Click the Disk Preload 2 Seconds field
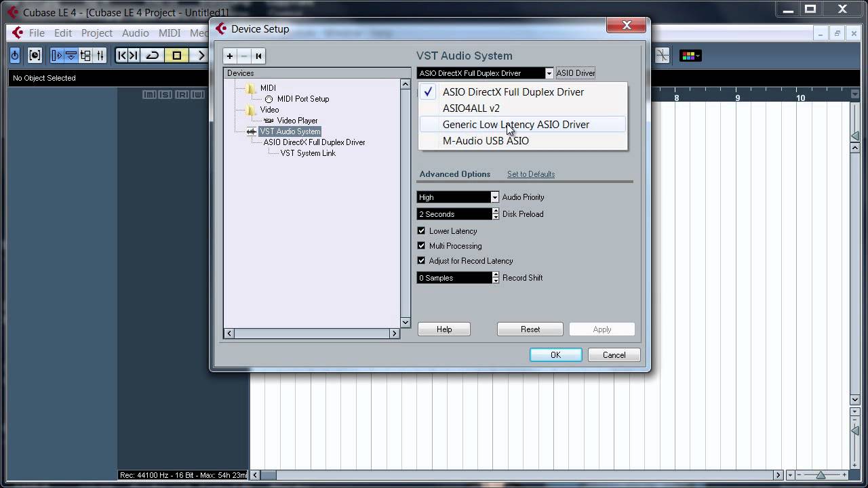The image size is (868, 488). 454,214
